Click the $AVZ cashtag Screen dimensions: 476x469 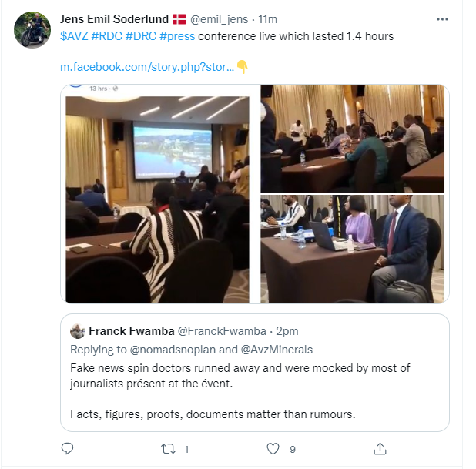[x=74, y=35]
